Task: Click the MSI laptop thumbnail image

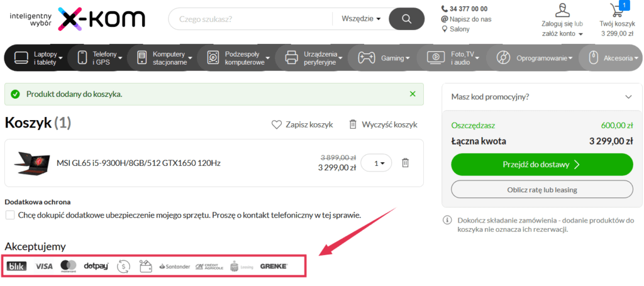Action: [32, 163]
